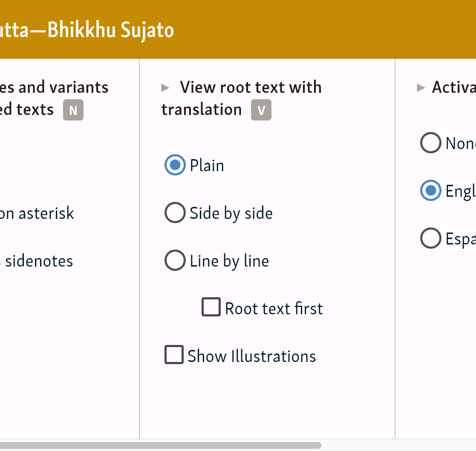Choose the Side by side view option
Image resolution: width=476 pixels, height=451 pixels.
click(175, 213)
